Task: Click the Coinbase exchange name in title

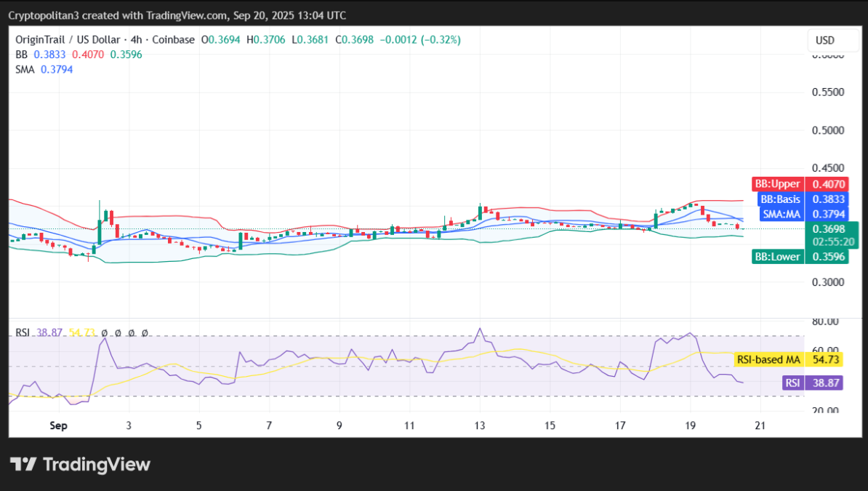Action: [178, 39]
